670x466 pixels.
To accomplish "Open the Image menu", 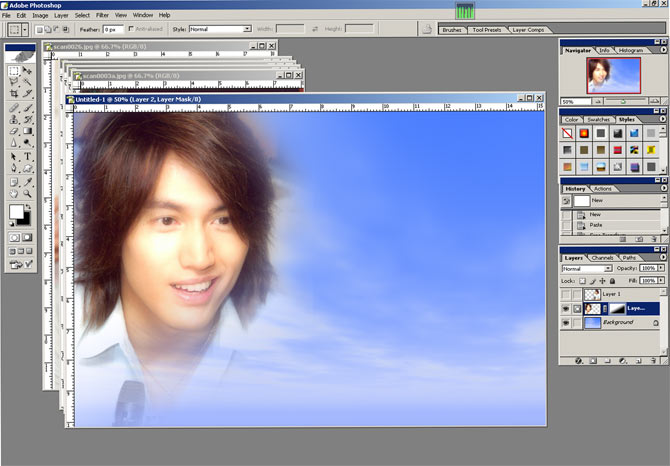I will (40, 15).
